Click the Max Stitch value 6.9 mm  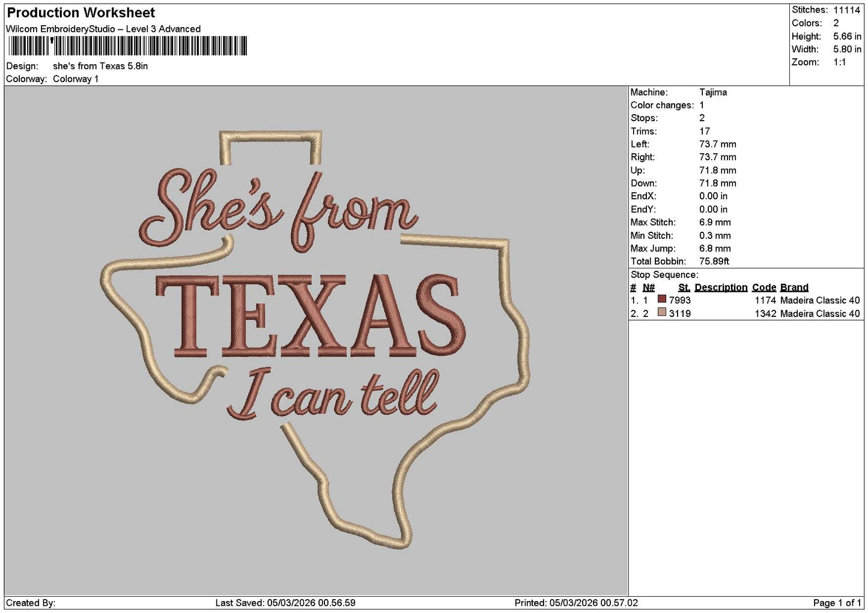pos(715,222)
